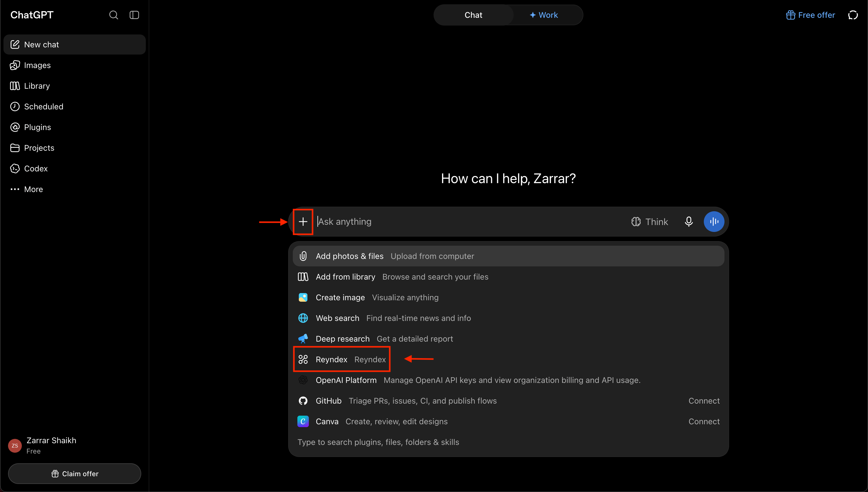Select Web search option
The width and height of the screenshot is (868, 492).
[509, 318]
